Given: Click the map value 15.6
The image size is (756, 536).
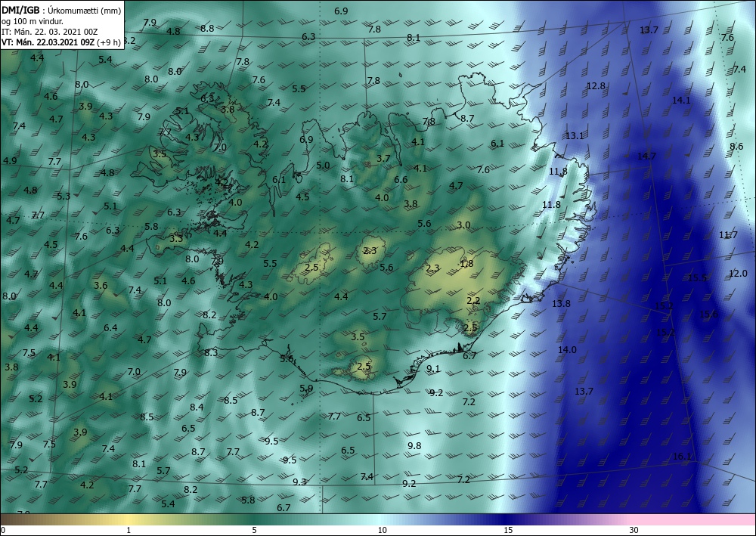Looking at the screenshot, I should (x=708, y=314).
